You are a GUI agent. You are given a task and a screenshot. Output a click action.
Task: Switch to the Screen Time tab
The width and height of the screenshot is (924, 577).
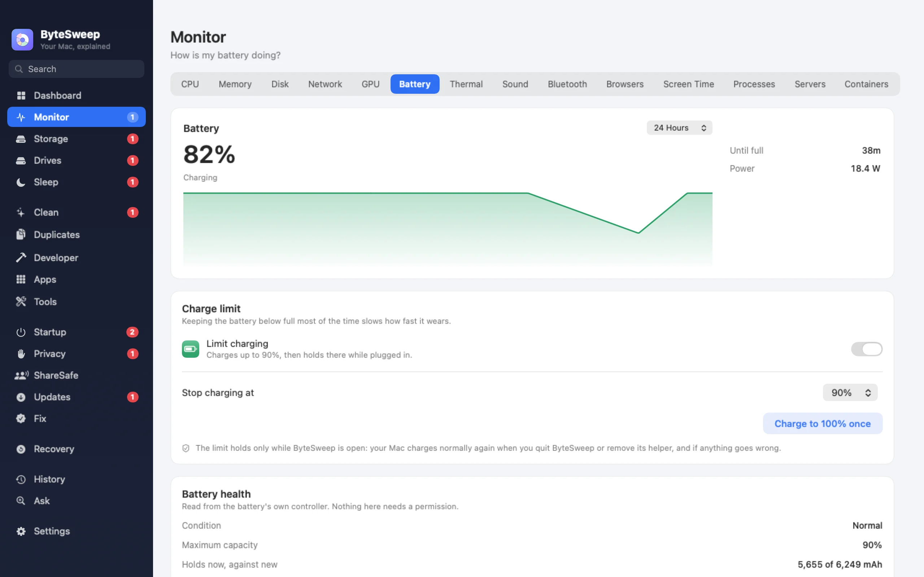688,84
